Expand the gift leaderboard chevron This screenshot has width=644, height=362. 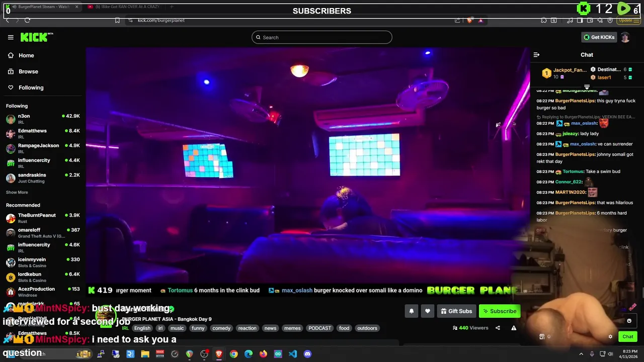click(587, 87)
